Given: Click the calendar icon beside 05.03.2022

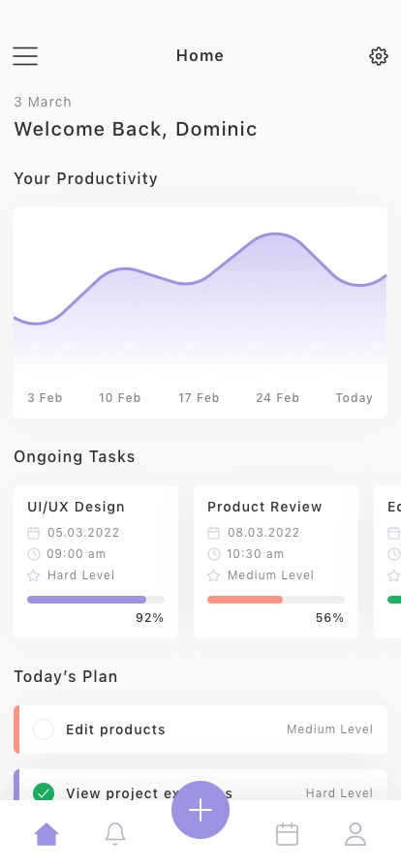Looking at the screenshot, I should 33,533.
